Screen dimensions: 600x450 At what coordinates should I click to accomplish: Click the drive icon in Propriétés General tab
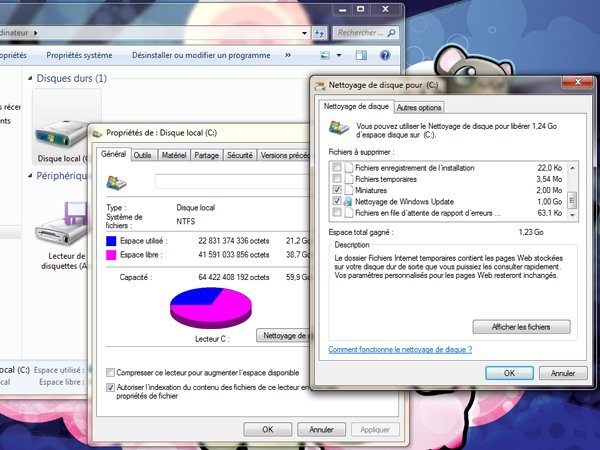[116, 183]
